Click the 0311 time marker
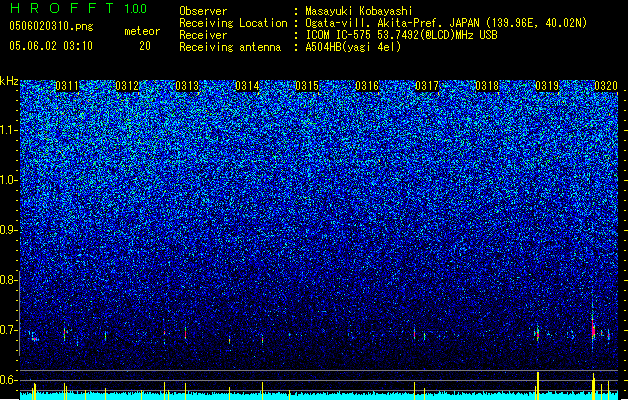 tap(67, 86)
